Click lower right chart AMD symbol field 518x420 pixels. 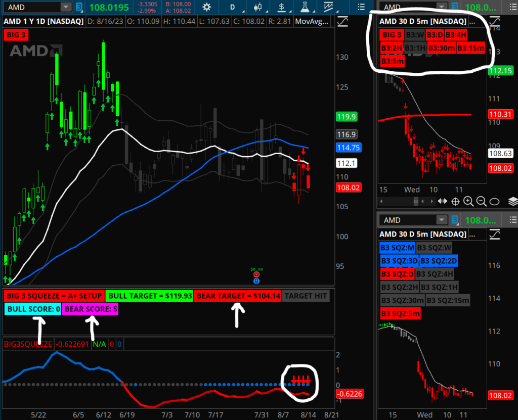click(408, 220)
